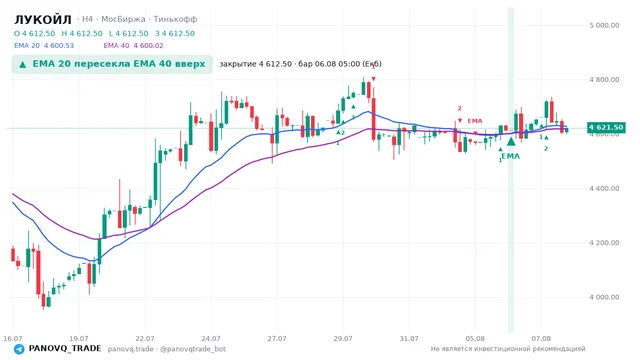Click the high value H 4 612.50
Screen dimensions: 640x360
pos(82,33)
